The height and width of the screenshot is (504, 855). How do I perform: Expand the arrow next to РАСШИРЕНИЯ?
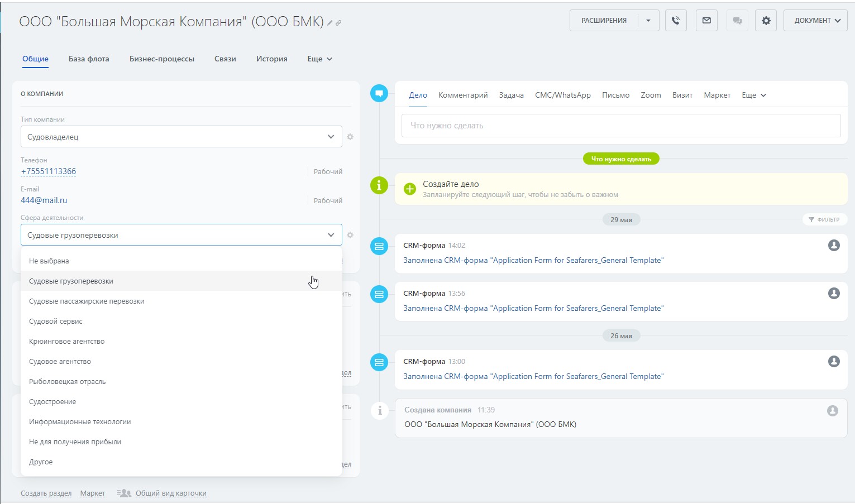pos(648,21)
